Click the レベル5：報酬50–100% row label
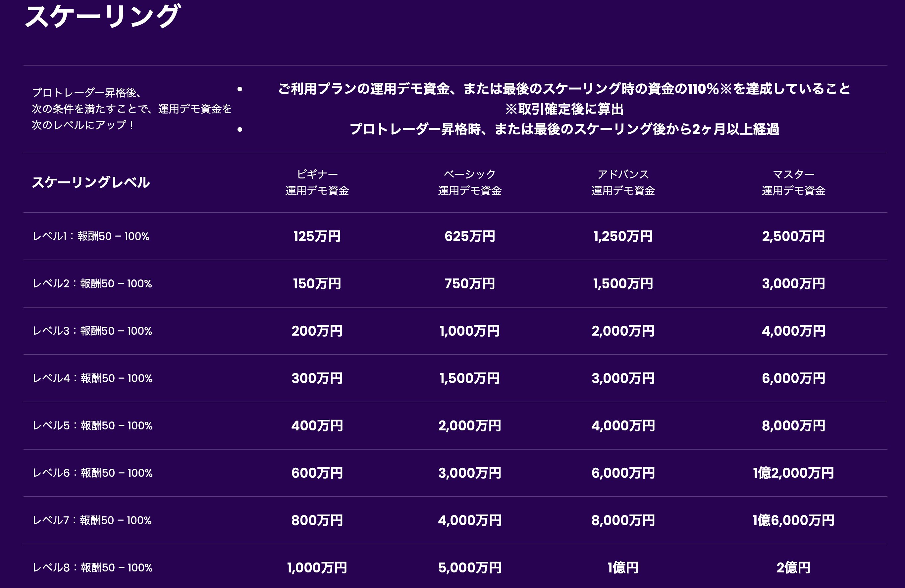 click(92, 426)
